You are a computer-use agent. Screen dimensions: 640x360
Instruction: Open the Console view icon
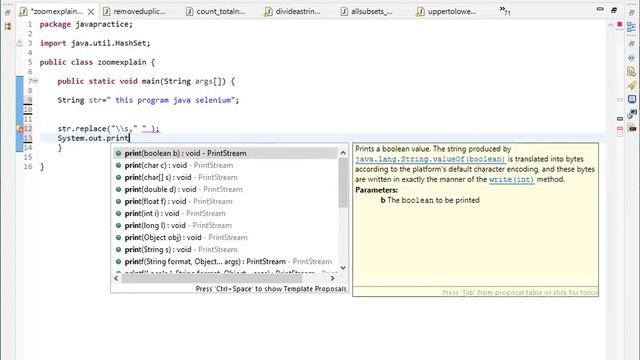[x=632, y=99]
